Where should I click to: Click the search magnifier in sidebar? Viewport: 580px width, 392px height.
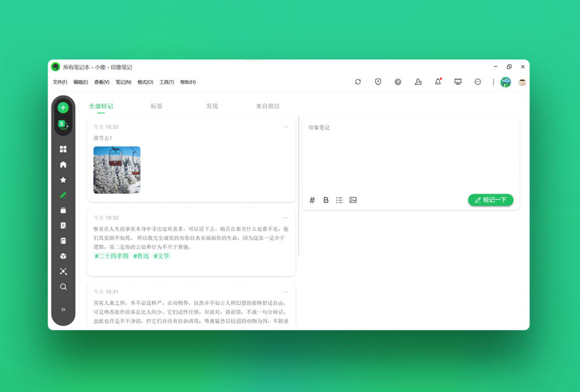coord(63,287)
